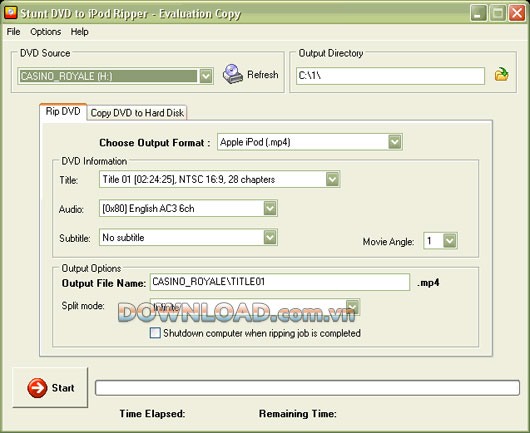This screenshot has height=433, width=530.
Task: Expand the Split mode dropdown
Action: [352, 307]
